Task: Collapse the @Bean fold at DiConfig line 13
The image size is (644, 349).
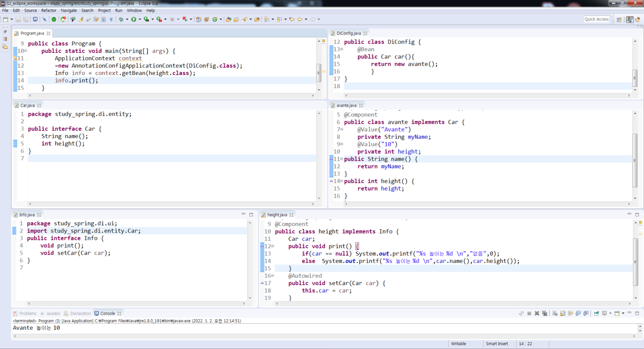Action: pyautogui.click(x=342, y=49)
